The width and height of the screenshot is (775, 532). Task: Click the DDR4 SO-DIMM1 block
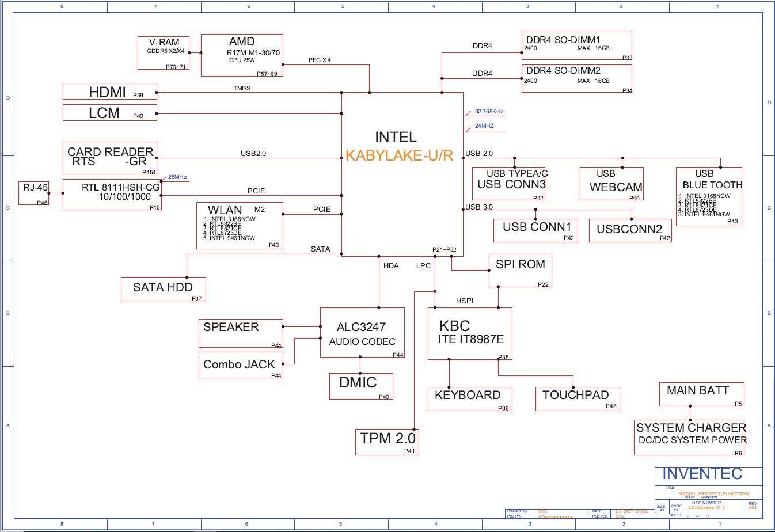[576, 46]
